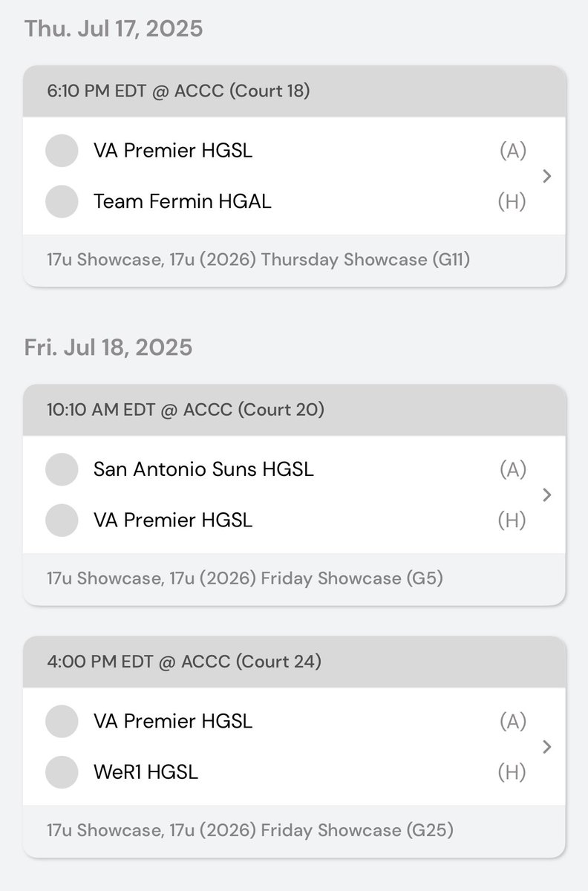Tap VA Premier logo in 4:00 PM game

pos(62,721)
